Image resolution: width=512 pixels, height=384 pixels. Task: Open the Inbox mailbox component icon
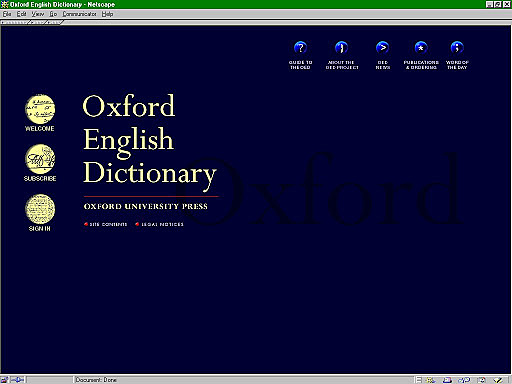(447, 380)
